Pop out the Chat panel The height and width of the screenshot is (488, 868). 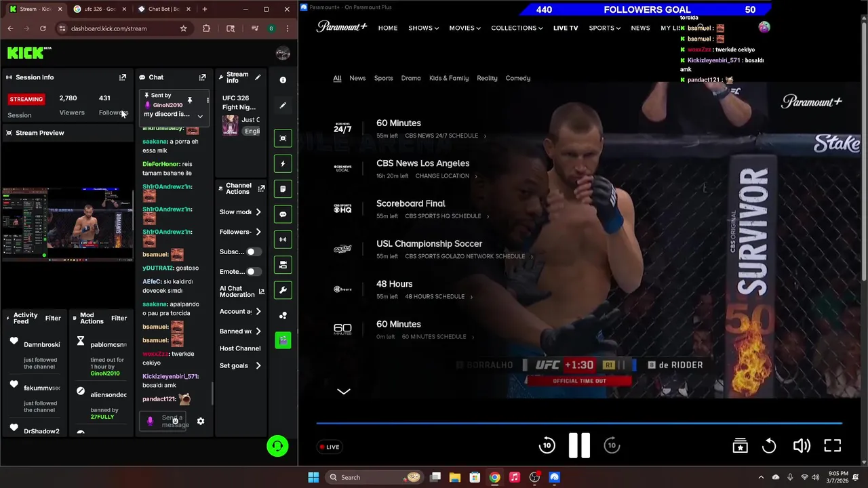click(202, 77)
